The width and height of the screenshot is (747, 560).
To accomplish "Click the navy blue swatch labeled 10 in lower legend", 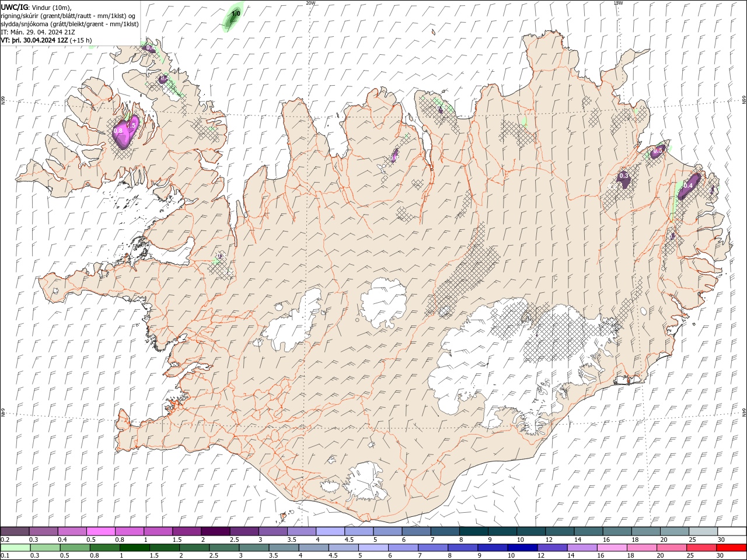I will pyautogui.click(x=522, y=548).
